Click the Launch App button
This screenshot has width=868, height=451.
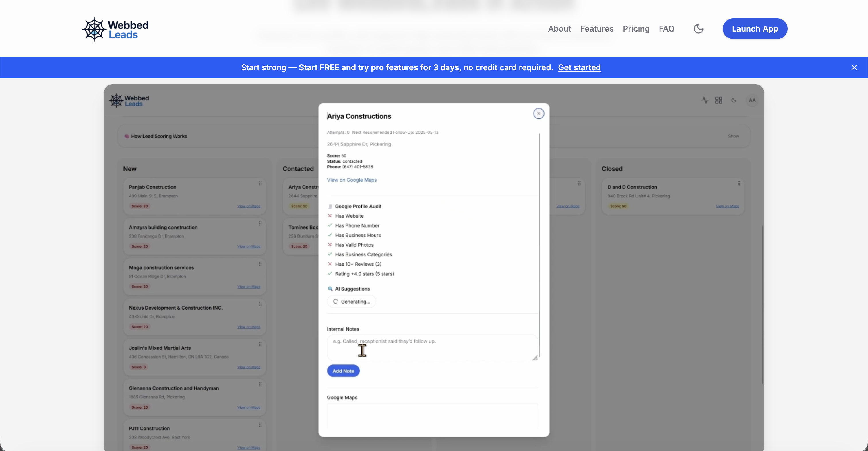(755, 29)
